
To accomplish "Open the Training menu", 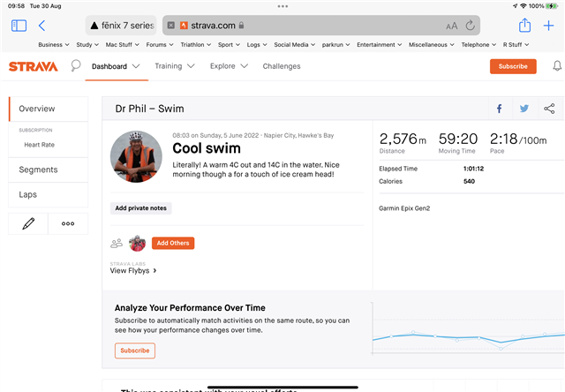I will pyautogui.click(x=175, y=66).
